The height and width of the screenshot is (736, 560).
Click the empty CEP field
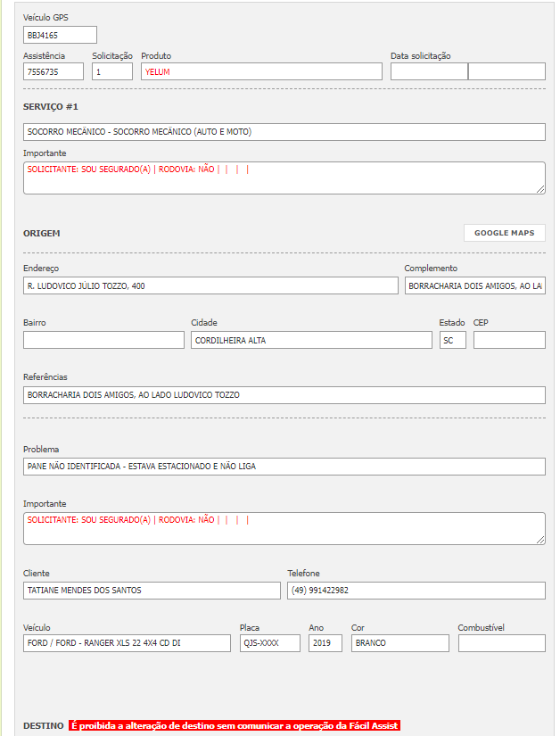tap(509, 340)
